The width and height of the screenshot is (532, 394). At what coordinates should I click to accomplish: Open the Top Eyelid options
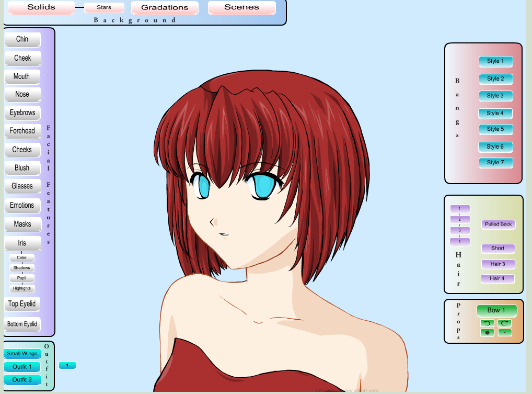[x=22, y=305]
